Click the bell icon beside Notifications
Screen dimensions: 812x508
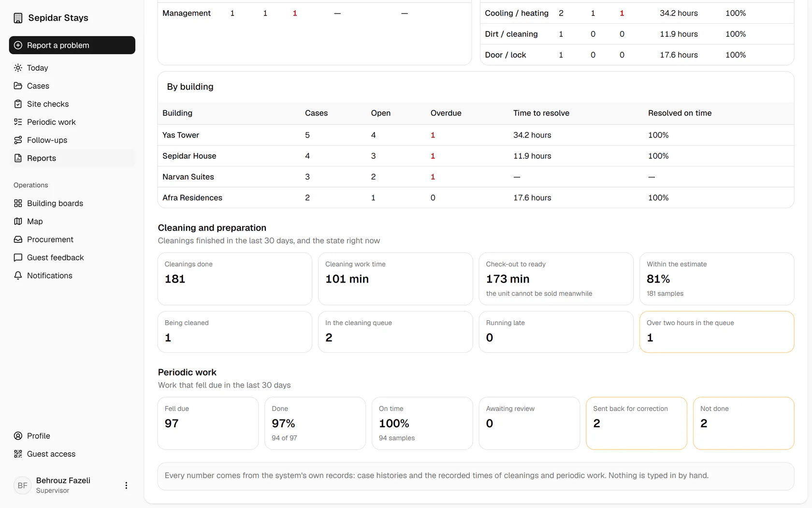pos(18,275)
